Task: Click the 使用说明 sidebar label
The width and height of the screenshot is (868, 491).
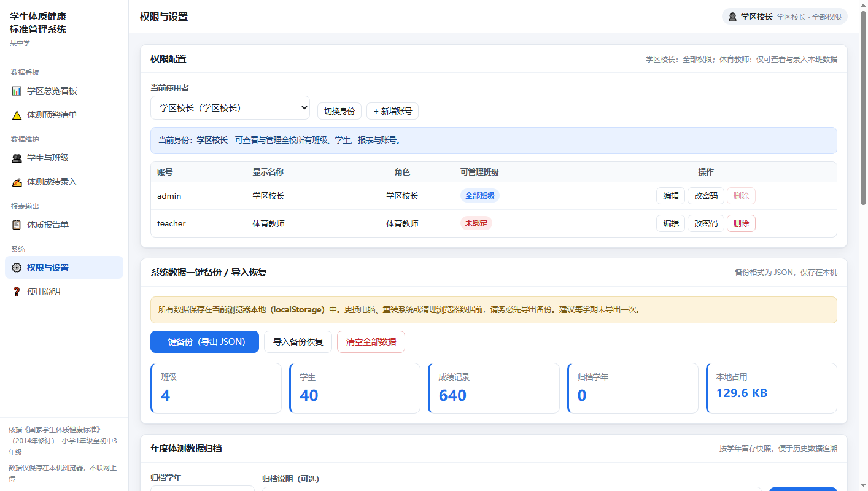Action: click(x=44, y=292)
